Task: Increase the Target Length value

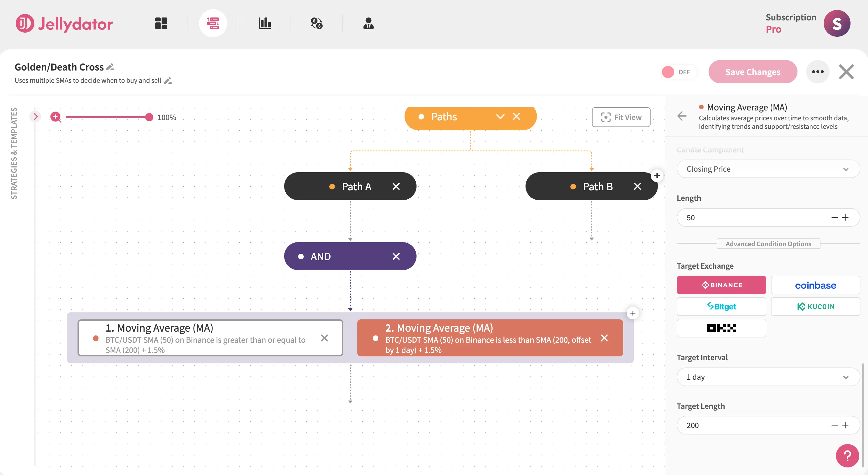Action: pos(845,425)
